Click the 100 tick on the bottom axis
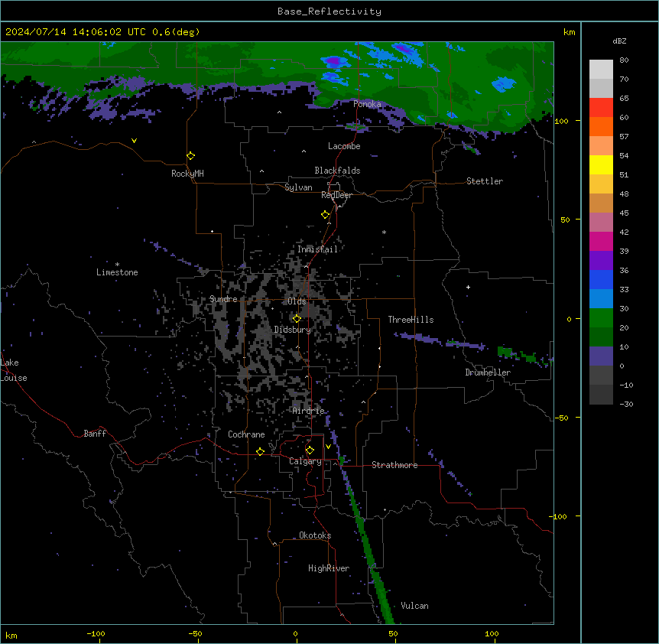Image resolution: width=659 pixels, height=644 pixels. click(492, 633)
